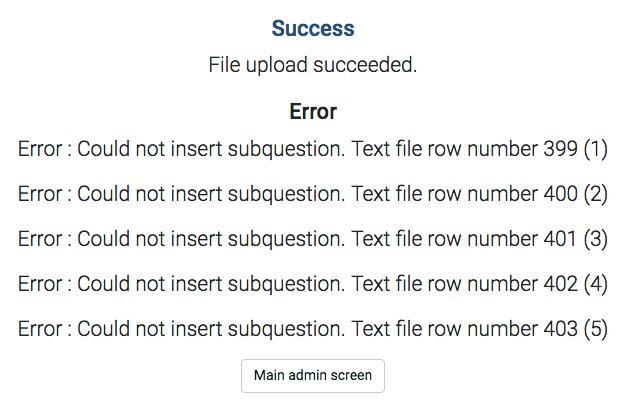This screenshot has width=631, height=419.
Task: Click the bold Error heading
Action: [x=313, y=111]
